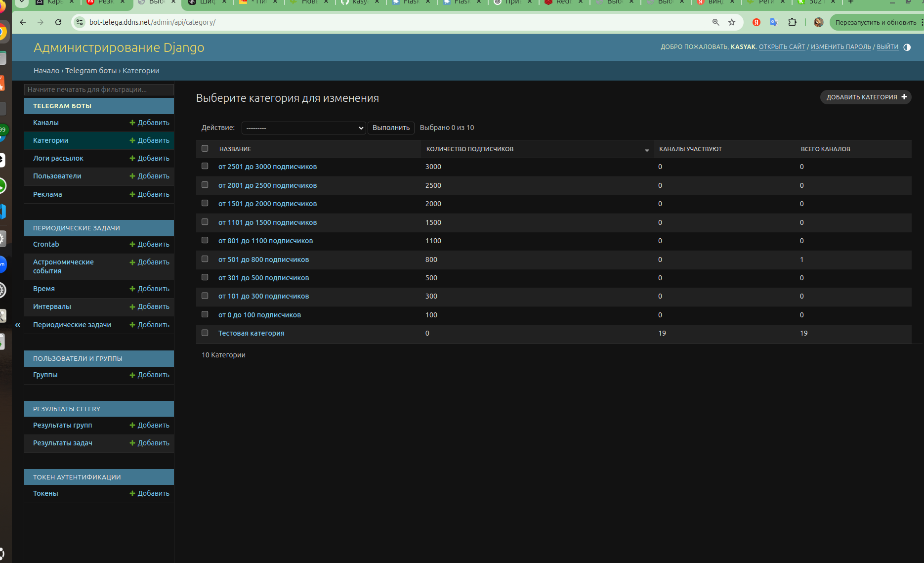Click Добавить next to Категории
Screen dimensions: 924x563
tap(149, 140)
